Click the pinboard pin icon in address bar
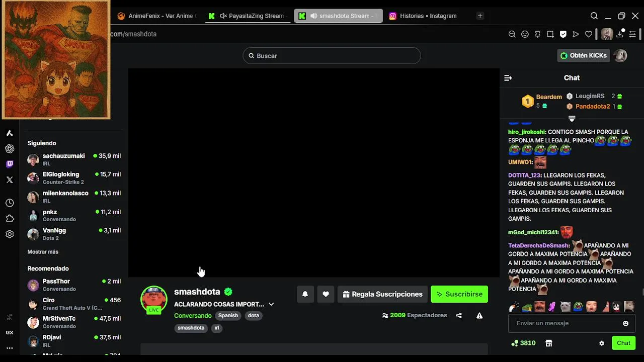 [538, 34]
